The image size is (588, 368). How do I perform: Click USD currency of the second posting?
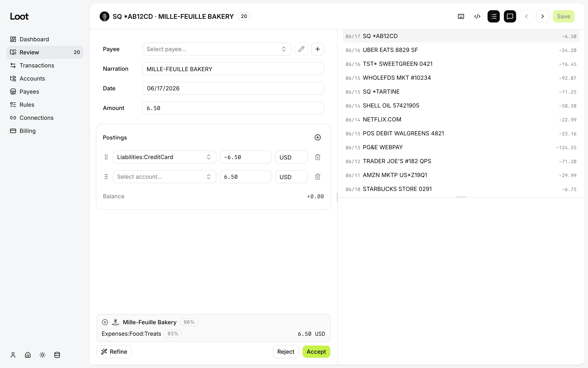point(291,177)
